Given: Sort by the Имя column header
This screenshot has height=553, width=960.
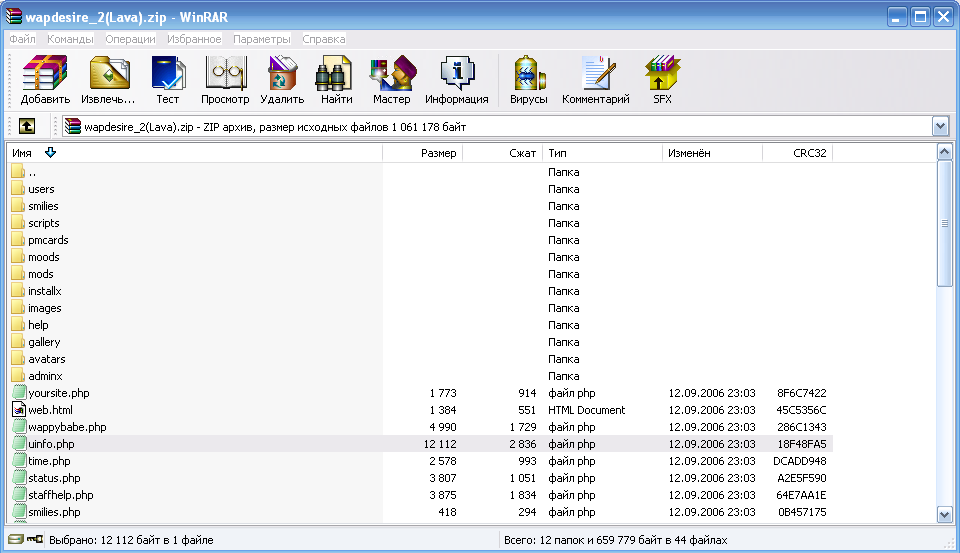Looking at the screenshot, I should [22, 153].
